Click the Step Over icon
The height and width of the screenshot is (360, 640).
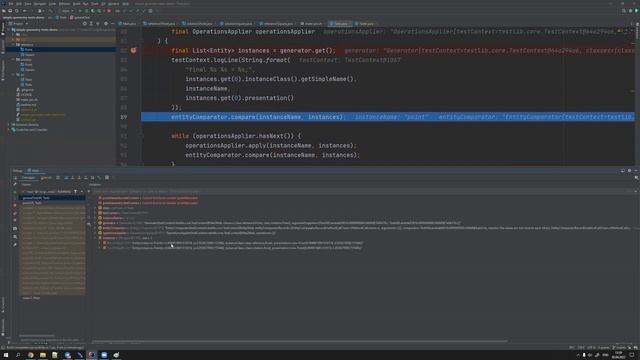click(x=66, y=178)
